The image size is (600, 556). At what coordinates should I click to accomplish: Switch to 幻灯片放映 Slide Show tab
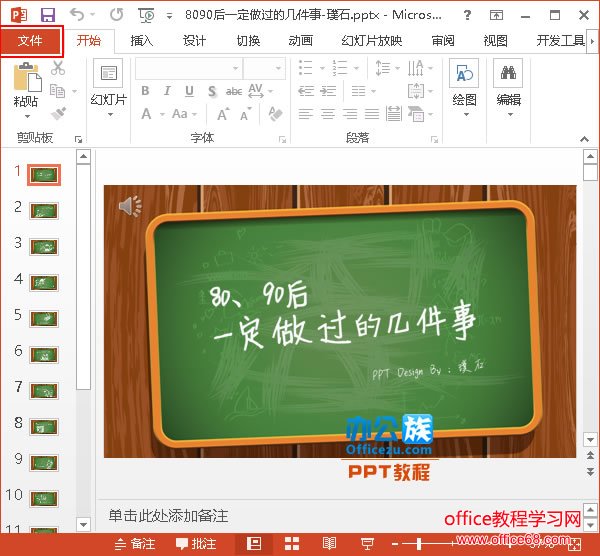(x=372, y=40)
